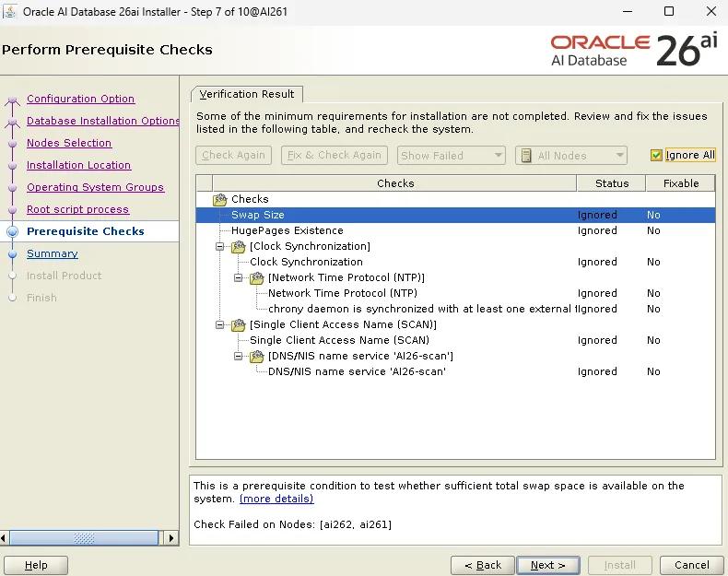
Task: Select the Network Time Protocol (NTP) leaf row
Action: pyautogui.click(x=455, y=293)
